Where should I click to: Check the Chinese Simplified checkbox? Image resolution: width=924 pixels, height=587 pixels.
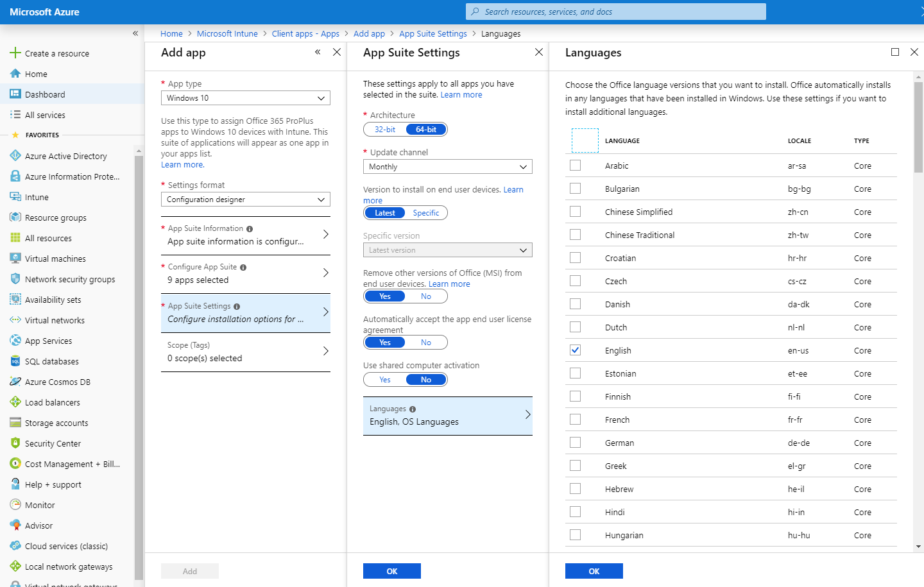(575, 212)
